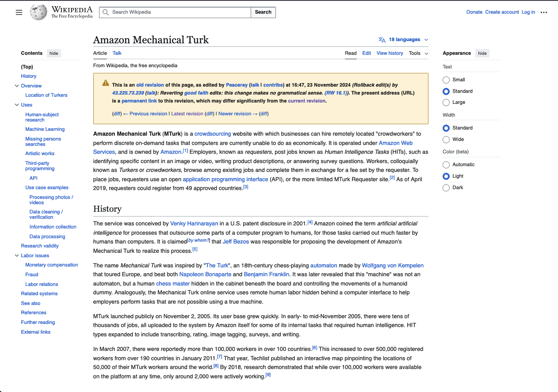Click the magnifying glass search icon
The image size is (558, 392).
pos(106,12)
